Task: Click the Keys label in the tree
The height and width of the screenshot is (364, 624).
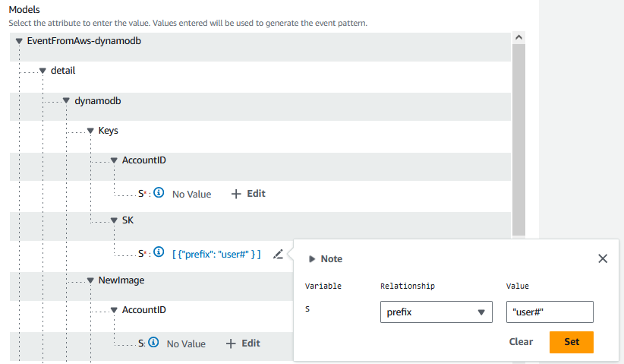Action: click(x=108, y=130)
